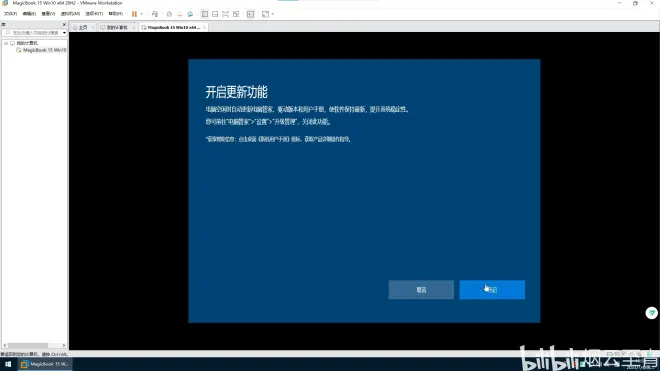
Task: Close the 主页 Home tab
Action: tap(93, 27)
